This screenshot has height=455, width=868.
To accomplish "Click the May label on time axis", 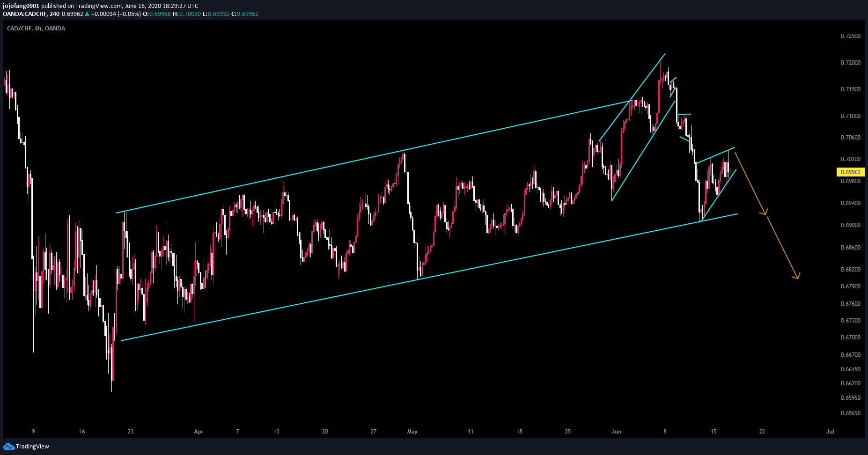I will 412,432.
